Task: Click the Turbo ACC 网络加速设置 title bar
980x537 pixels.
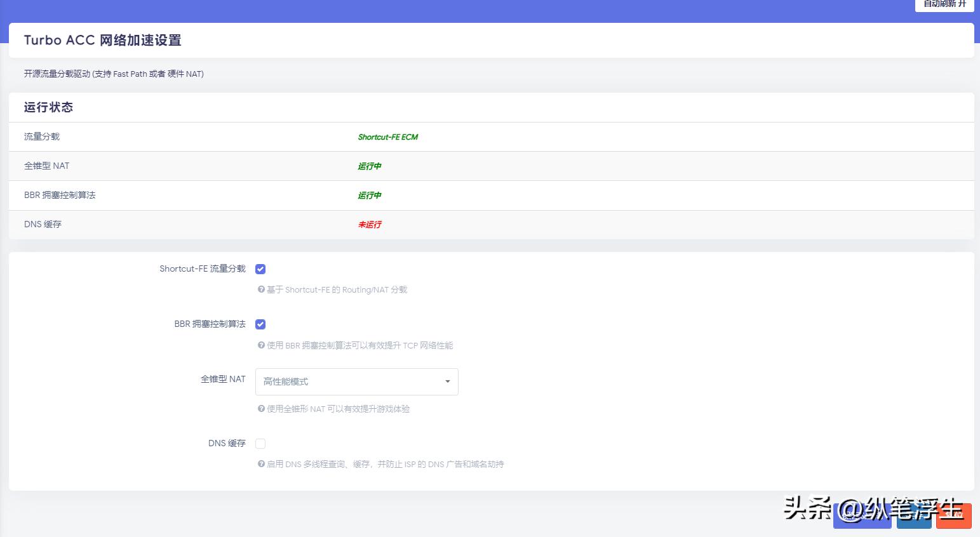Action: tap(102, 40)
